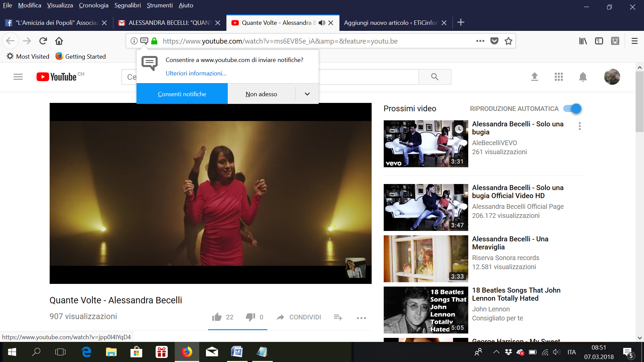Open page actions three-dot menu in address bar

coord(480,41)
